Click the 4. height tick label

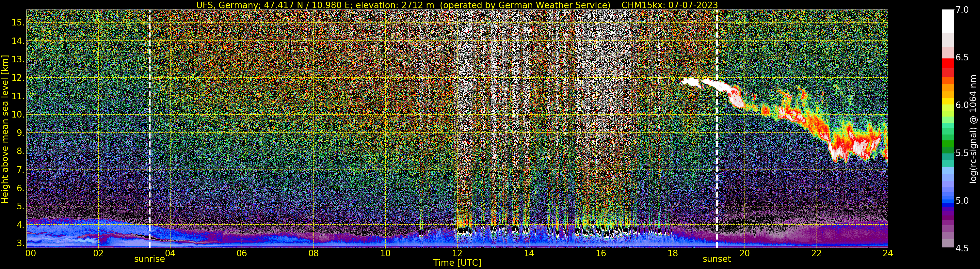pyautogui.click(x=21, y=225)
